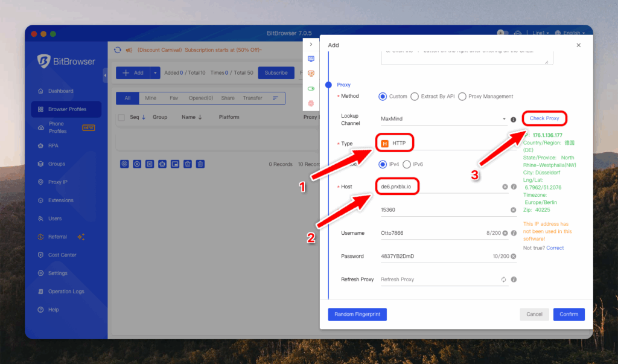Viewport: 618px width, 364px height.
Task: Open Dashboard in the sidebar
Action: click(66, 91)
